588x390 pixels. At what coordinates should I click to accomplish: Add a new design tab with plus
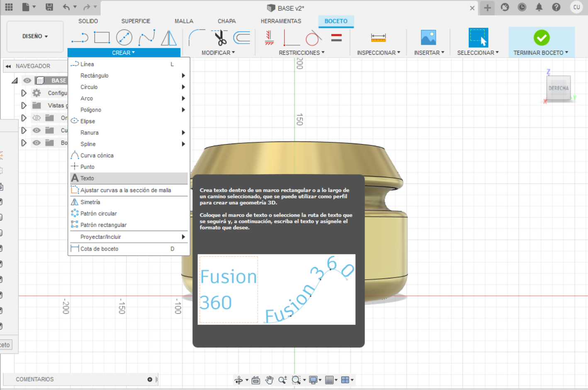point(487,7)
